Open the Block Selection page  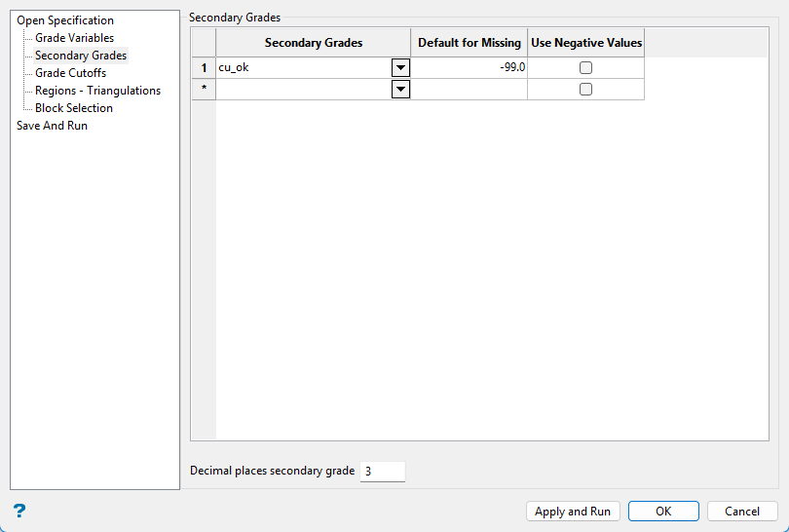point(74,108)
